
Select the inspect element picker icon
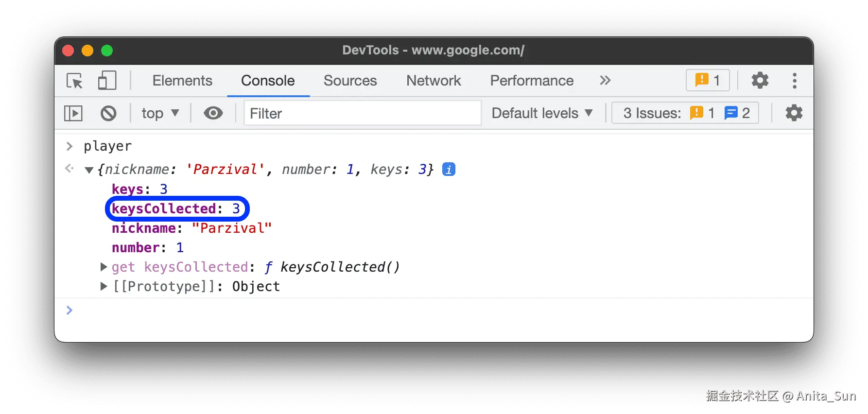coord(75,81)
